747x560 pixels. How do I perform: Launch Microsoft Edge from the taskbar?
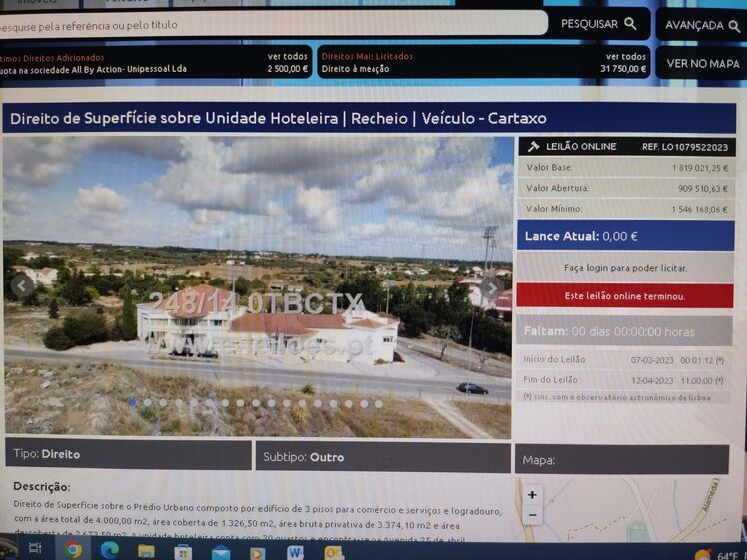pyautogui.click(x=110, y=550)
